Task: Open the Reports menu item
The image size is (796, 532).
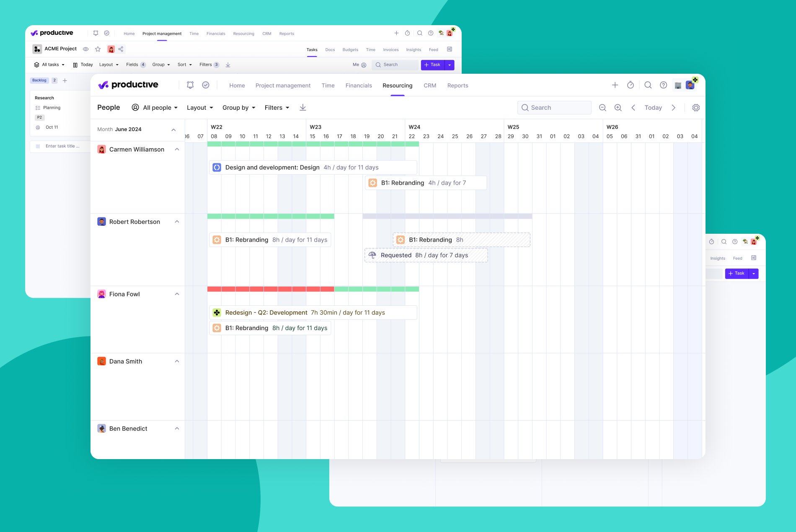Action: tap(457, 85)
